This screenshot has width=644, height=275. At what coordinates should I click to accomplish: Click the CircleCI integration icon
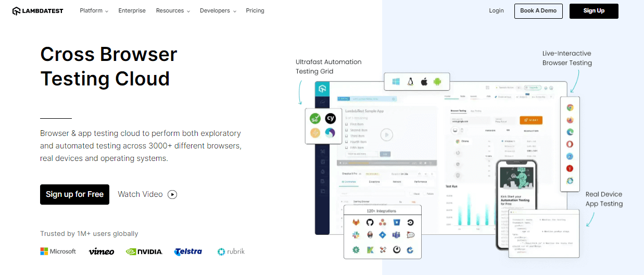click(410, 222)
